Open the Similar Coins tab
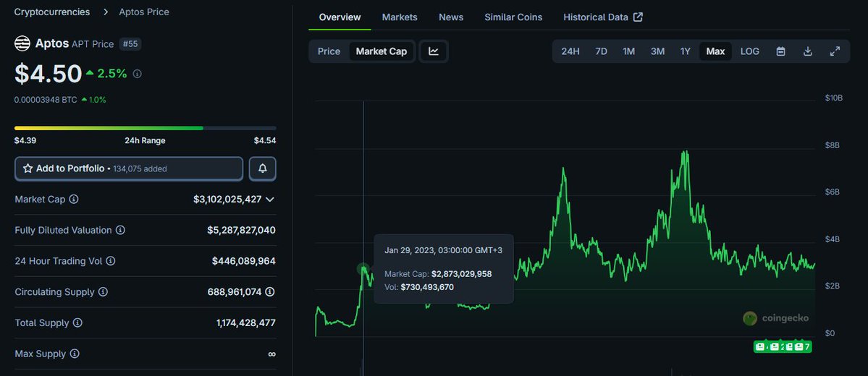The width and height of the screenshot is (868, 376). pos(514,17)
